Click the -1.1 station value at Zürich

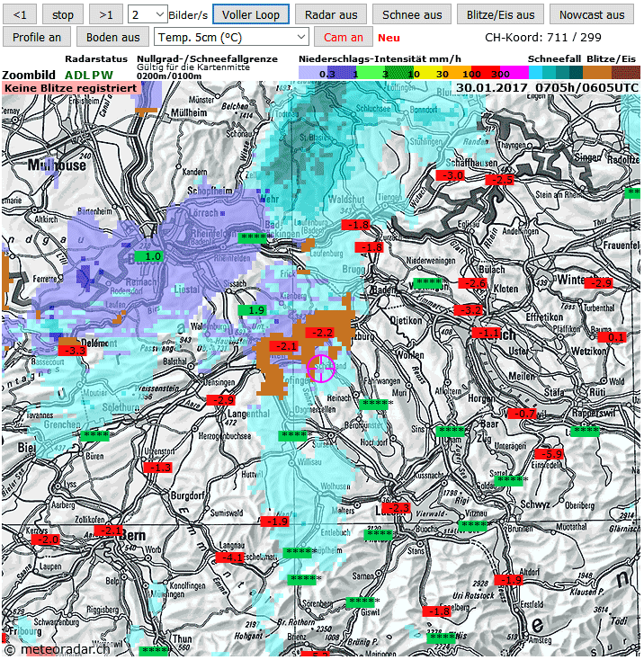click(486, 333)
